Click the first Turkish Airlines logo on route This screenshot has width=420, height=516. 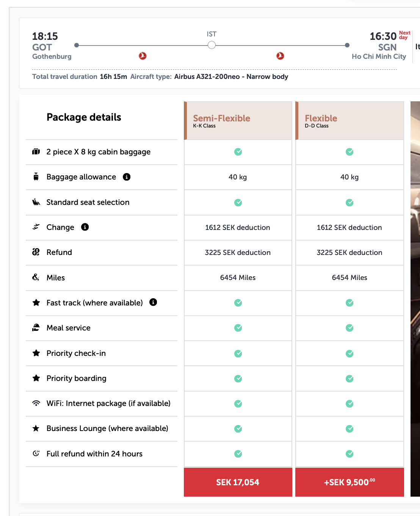pyautogui.click(x=143, y=56)
